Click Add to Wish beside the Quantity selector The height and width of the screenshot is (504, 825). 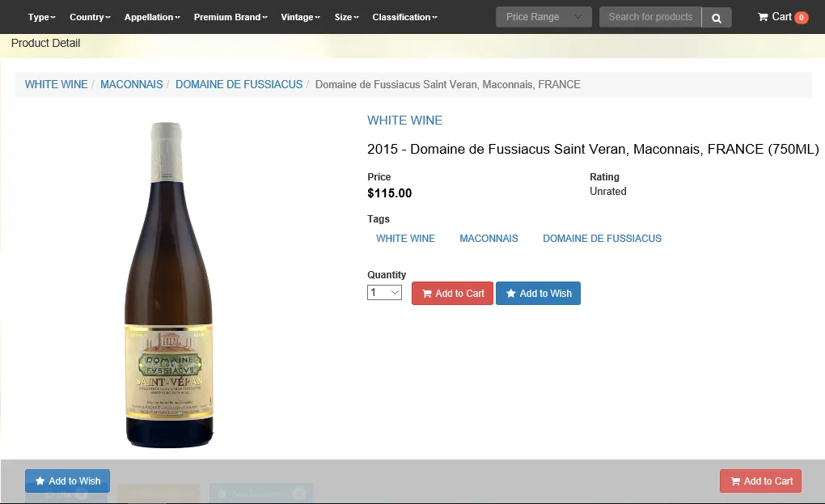538,294
